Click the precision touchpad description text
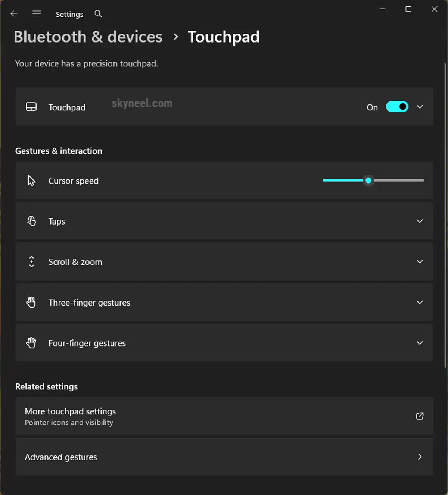This screenshot has height=495, width=448. click(x=87, y=64)
